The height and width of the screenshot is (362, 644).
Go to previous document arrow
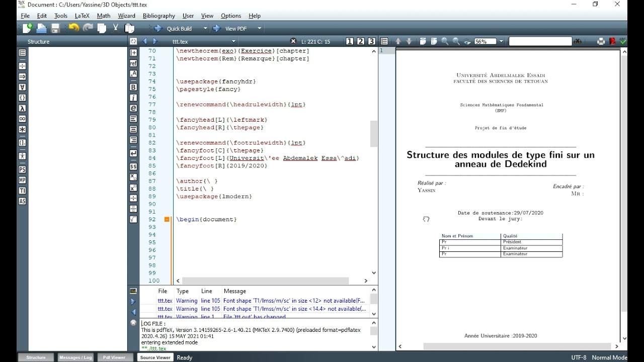point(145,41)
